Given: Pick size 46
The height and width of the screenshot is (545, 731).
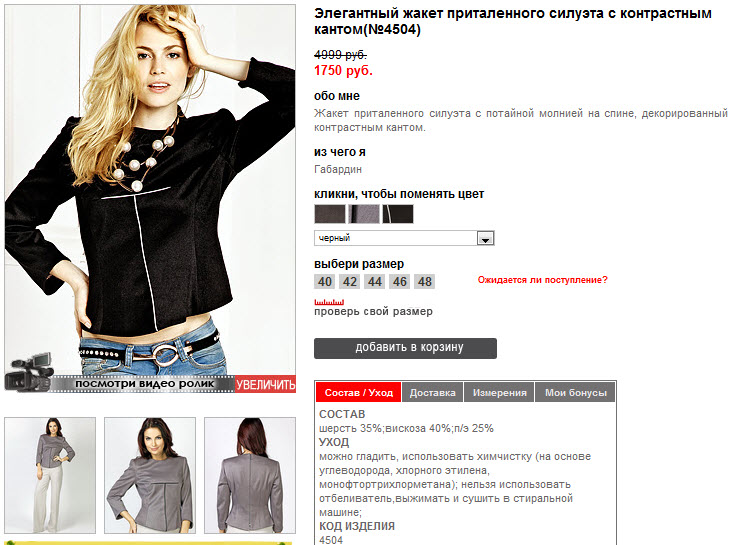Looking at the screenshot, I should [400, 282].
